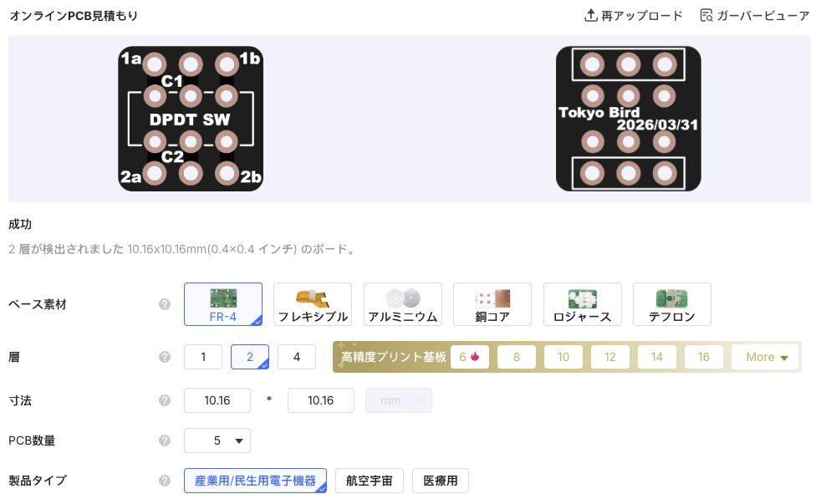Select フレキシブル base material option

pyautogui.click(x=313, y=304)
